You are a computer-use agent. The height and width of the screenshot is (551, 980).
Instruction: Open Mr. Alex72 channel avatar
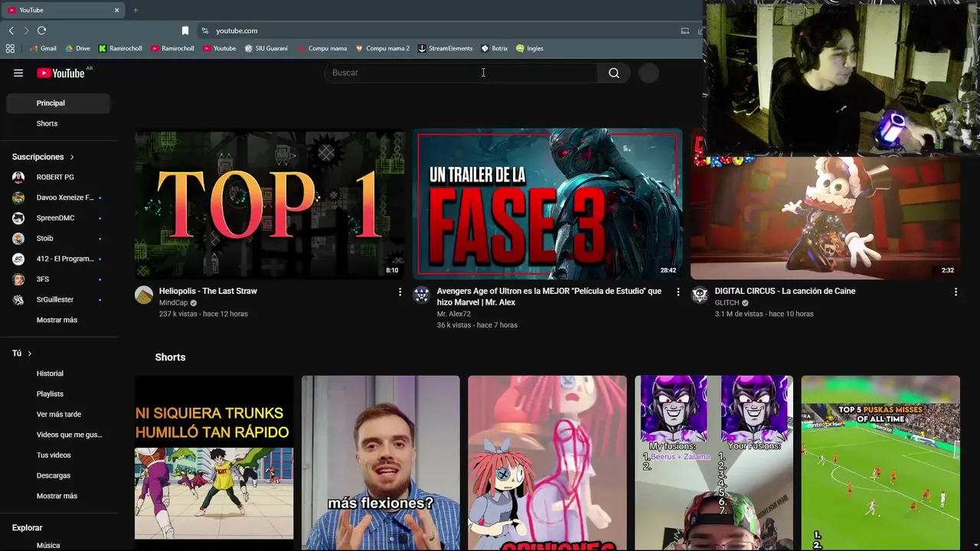(x=422, y=295)
